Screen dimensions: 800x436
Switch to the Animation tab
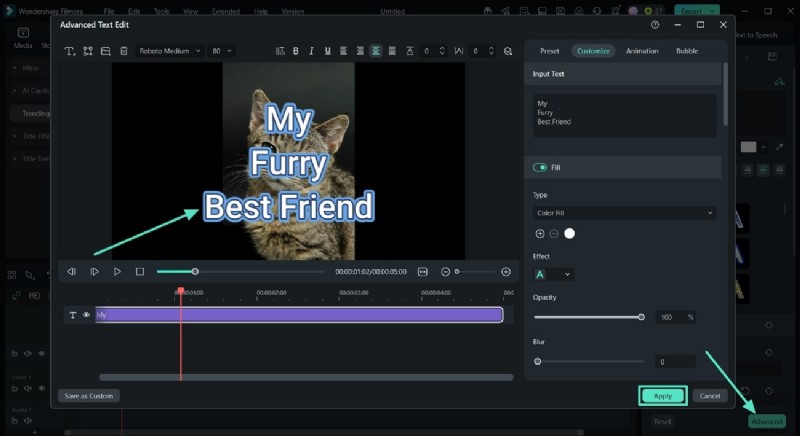pos(642,51)
